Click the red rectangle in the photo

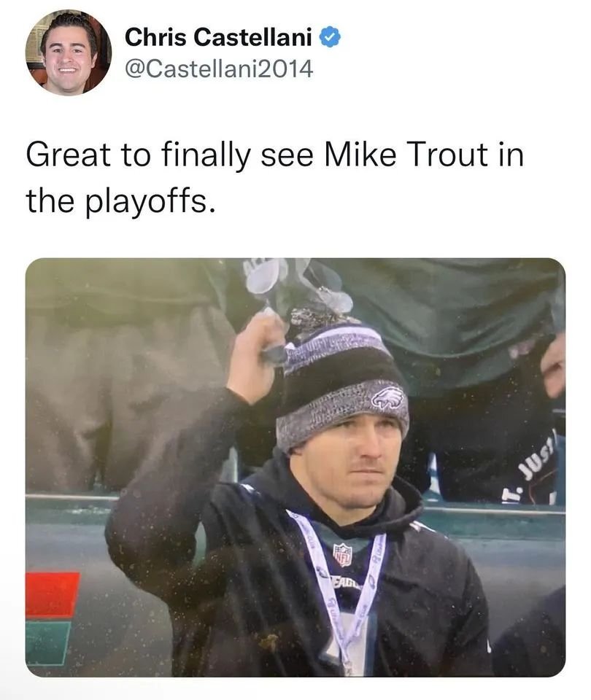pos(53,594)
